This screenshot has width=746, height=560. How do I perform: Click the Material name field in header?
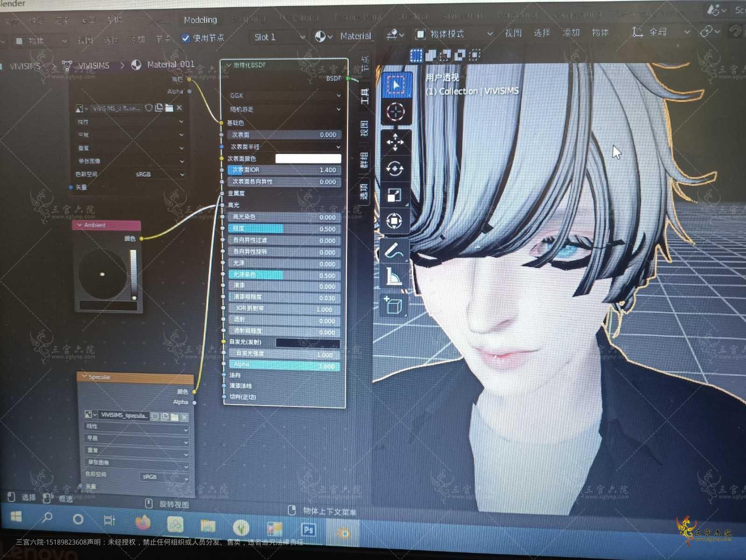pos(356,36)
